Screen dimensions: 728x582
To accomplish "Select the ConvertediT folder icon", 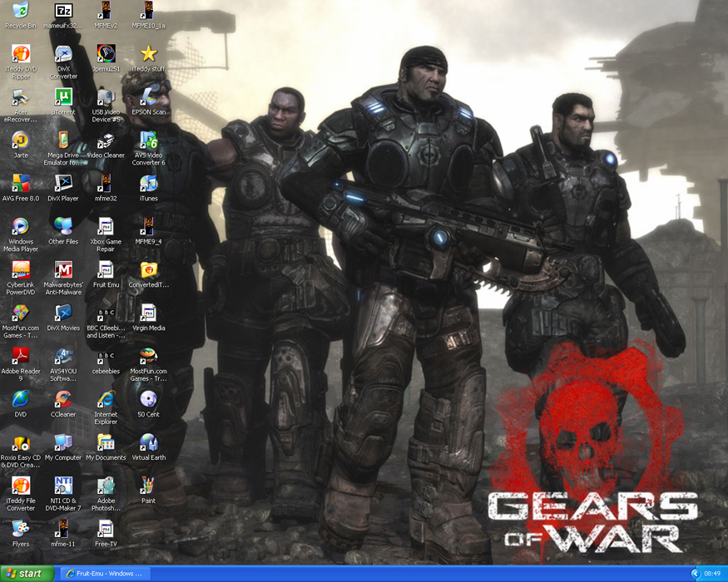I will click(149, 269).
